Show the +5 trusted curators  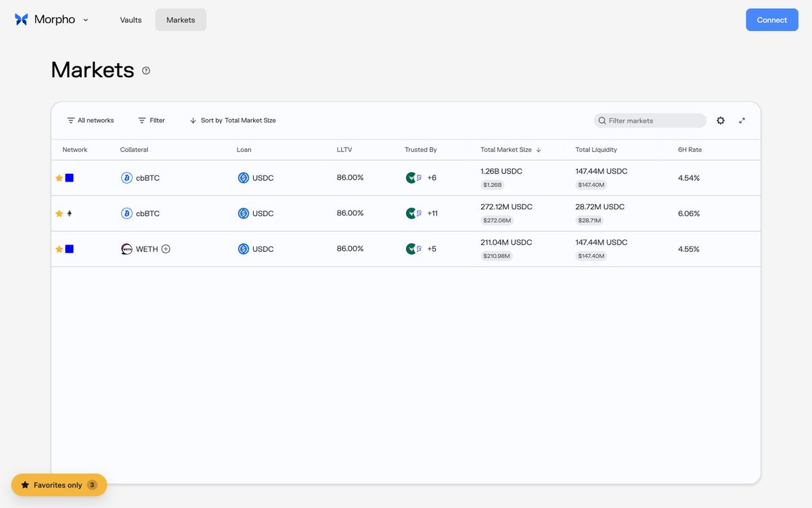tap(432, 249)
